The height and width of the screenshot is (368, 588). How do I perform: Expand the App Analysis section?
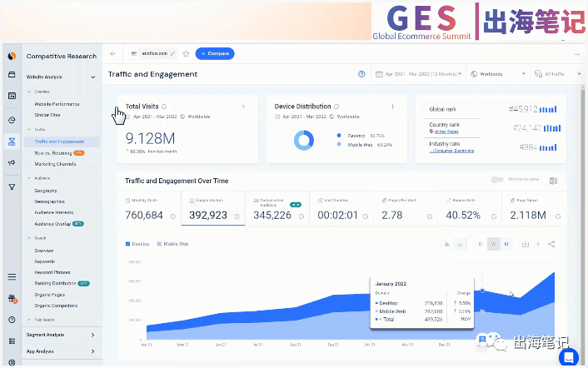tap(93, 351)
